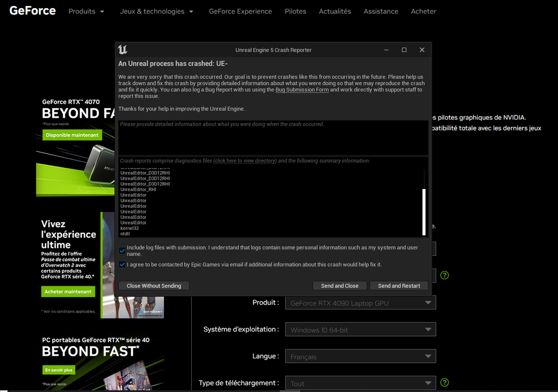This screenshot has width=558, height=392.
Task: Open the Bug Submission Form link
Action: click(x=302, y=90)
